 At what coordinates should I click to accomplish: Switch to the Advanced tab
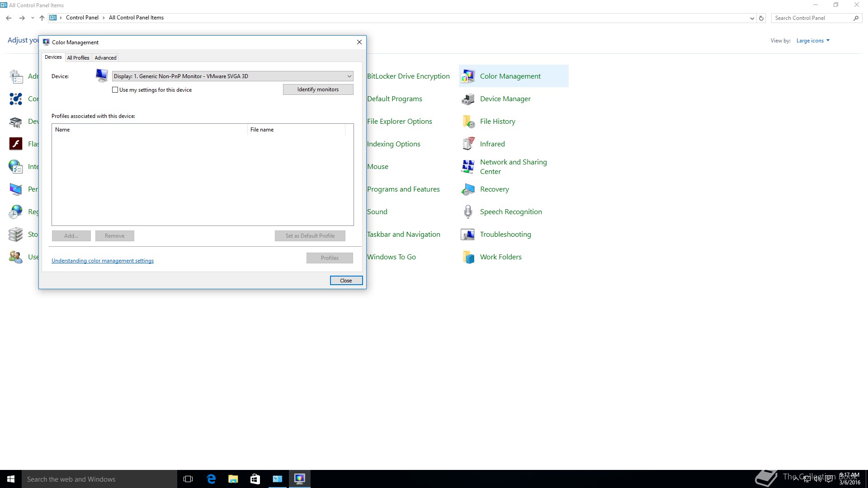(x=105, y=57)
